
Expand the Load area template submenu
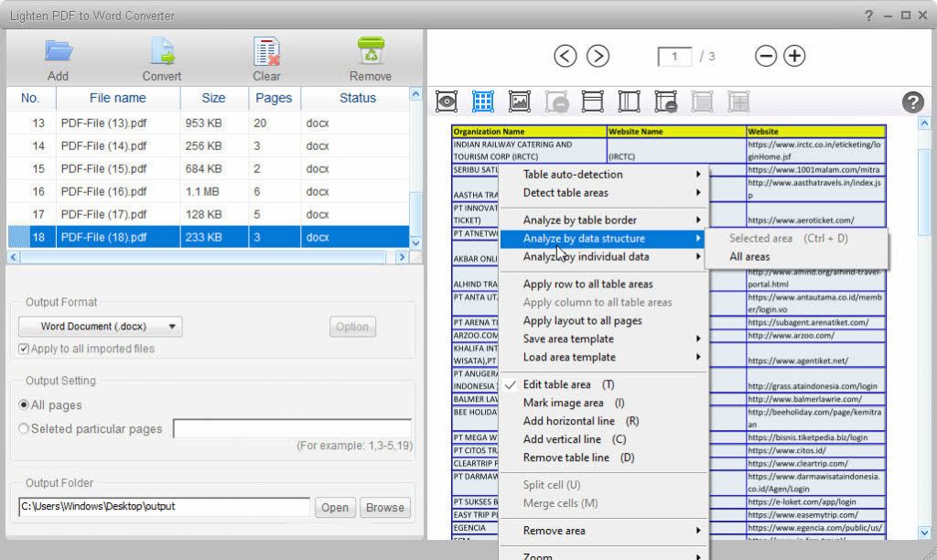click(604, 357)
